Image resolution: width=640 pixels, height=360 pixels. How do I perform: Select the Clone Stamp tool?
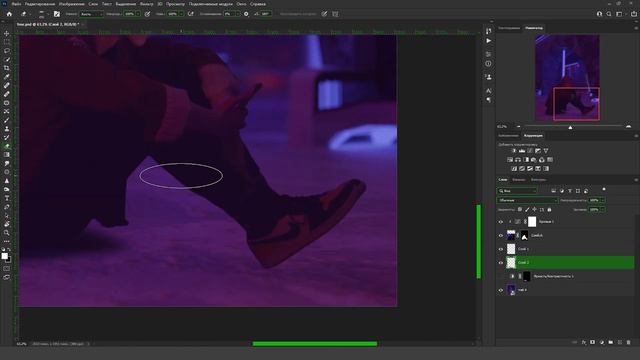(x=7, y=129)
